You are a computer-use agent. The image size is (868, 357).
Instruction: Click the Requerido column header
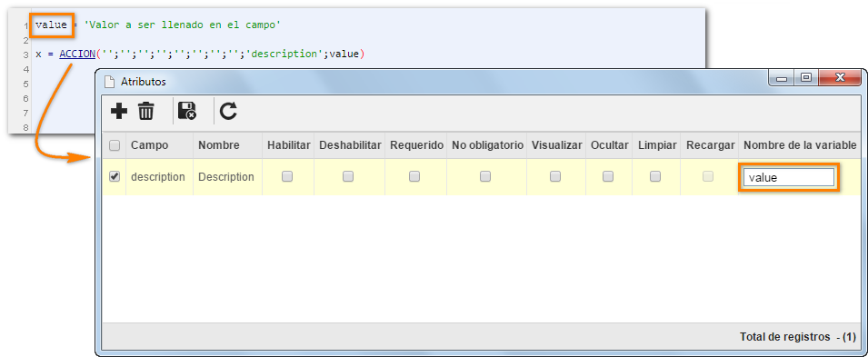[x=417, y=145]
